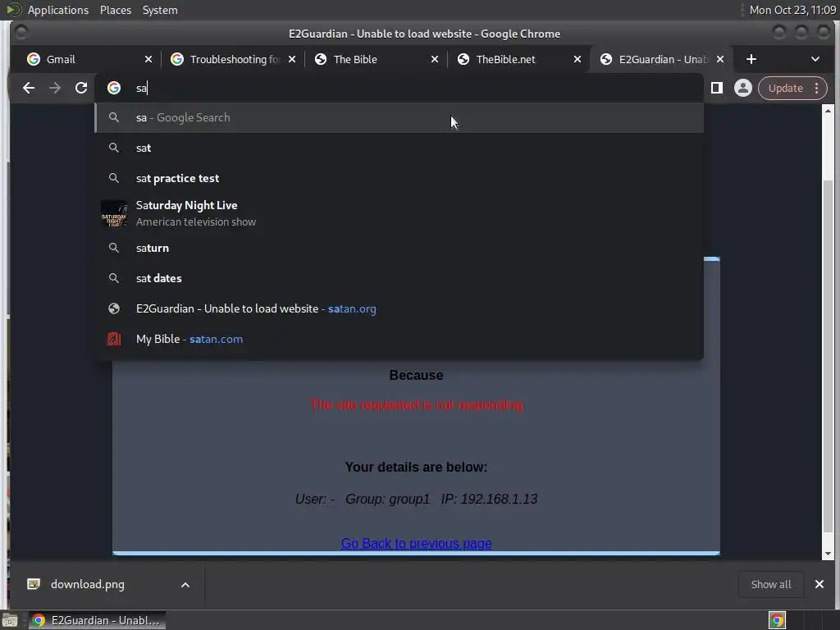Click page scrollbar up arrow
840x630 pixels.
point(828,111)
